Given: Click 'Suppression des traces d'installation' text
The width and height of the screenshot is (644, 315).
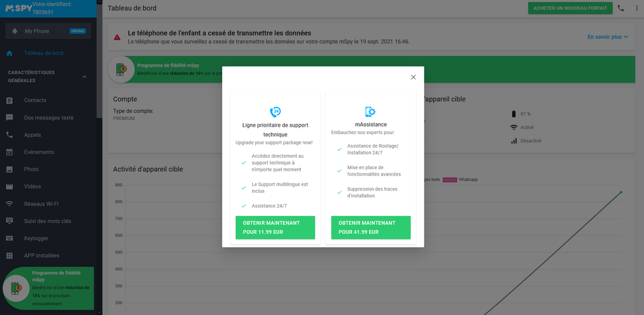Looking at the screenshot, I should tap(372, 192).
